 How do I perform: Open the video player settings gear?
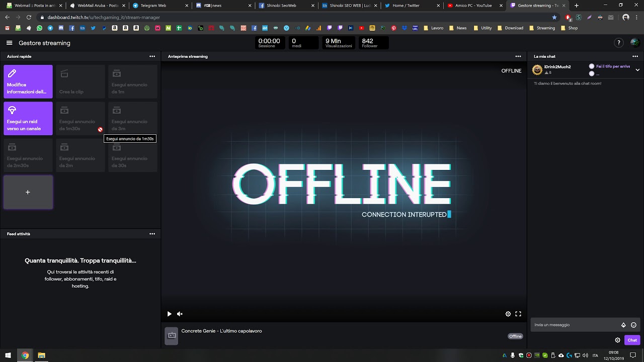pos(508,314)
